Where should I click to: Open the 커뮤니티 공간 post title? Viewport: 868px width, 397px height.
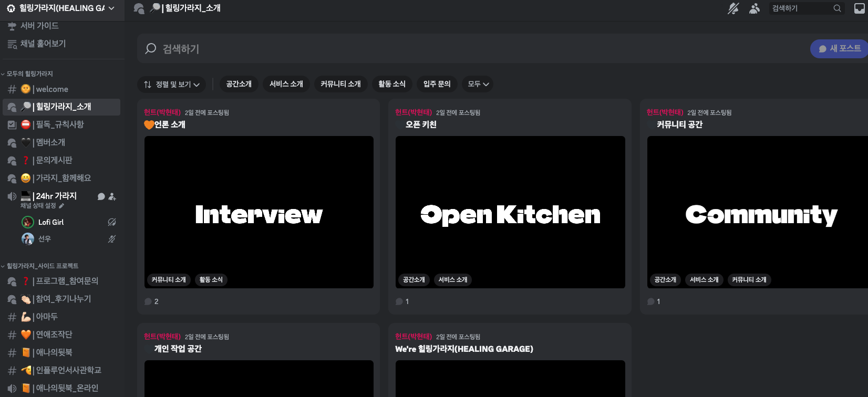click(679, 125)
